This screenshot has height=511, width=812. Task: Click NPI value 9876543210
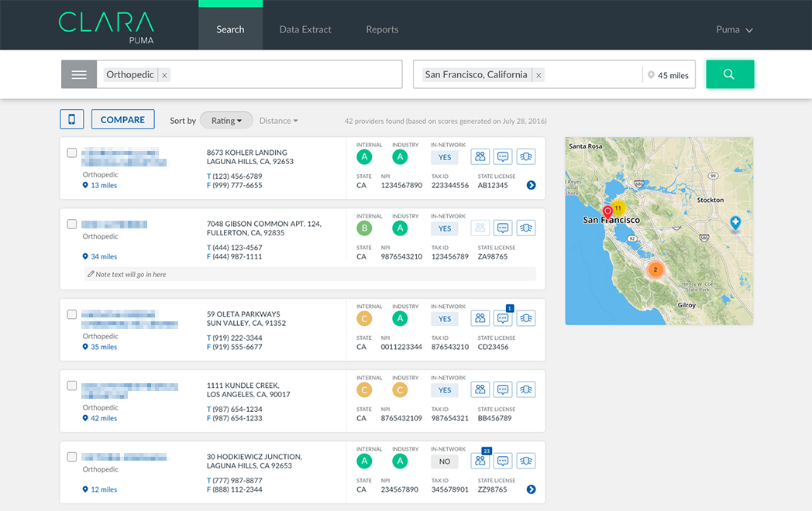(401, 257)
